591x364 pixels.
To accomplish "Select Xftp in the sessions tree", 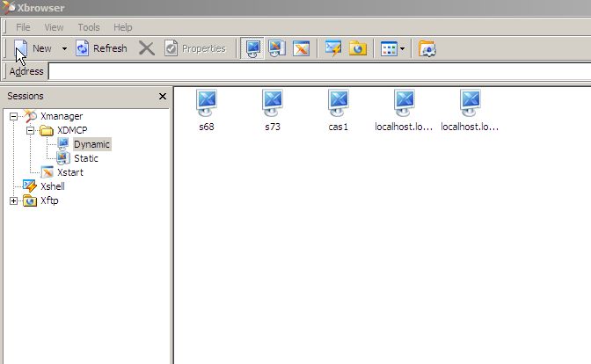I will 49,200.
